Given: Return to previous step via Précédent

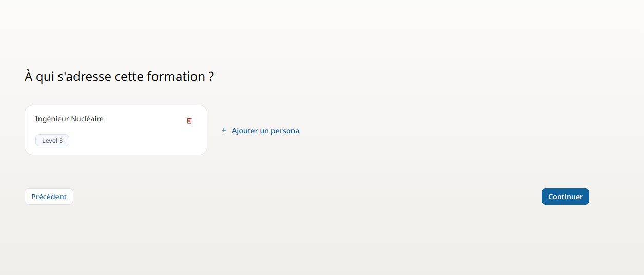Looking at the screenshot, I should pos(49,196).
